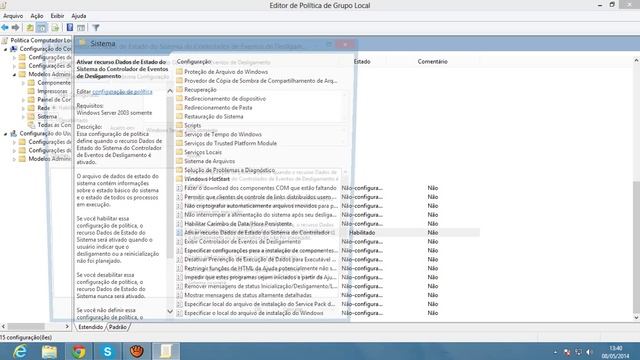This screenshot has height=360, width=640.
Task: Toggle the Show/Hide Action Pane toolbar icon
Action: [81, 28]
